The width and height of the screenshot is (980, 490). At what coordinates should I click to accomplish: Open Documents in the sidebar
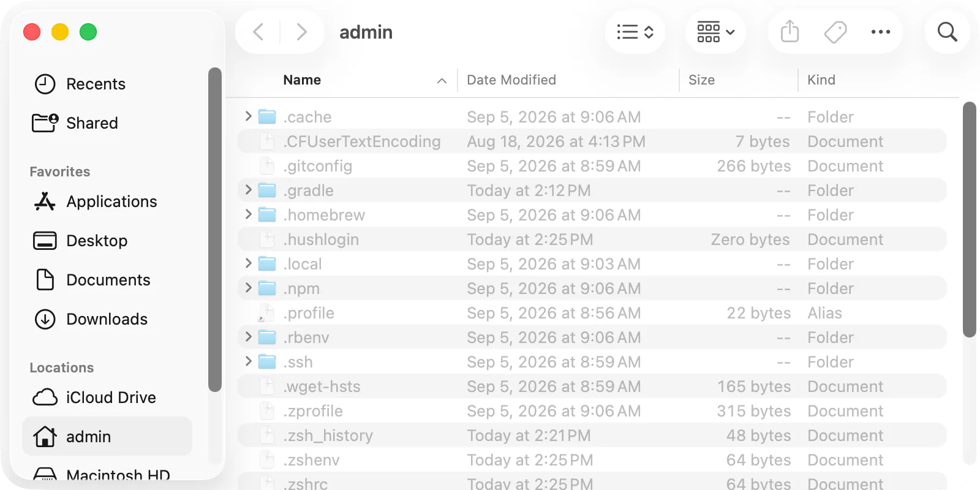click(107, 280)
